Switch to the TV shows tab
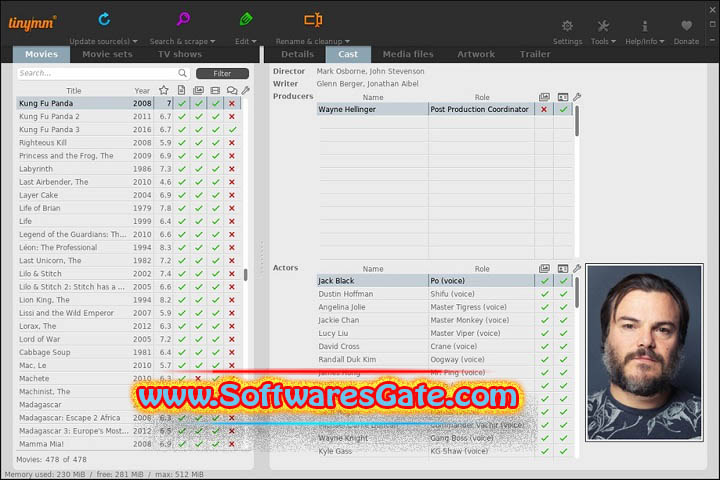The width and height of the screenshot is (720, 480). 180,54
